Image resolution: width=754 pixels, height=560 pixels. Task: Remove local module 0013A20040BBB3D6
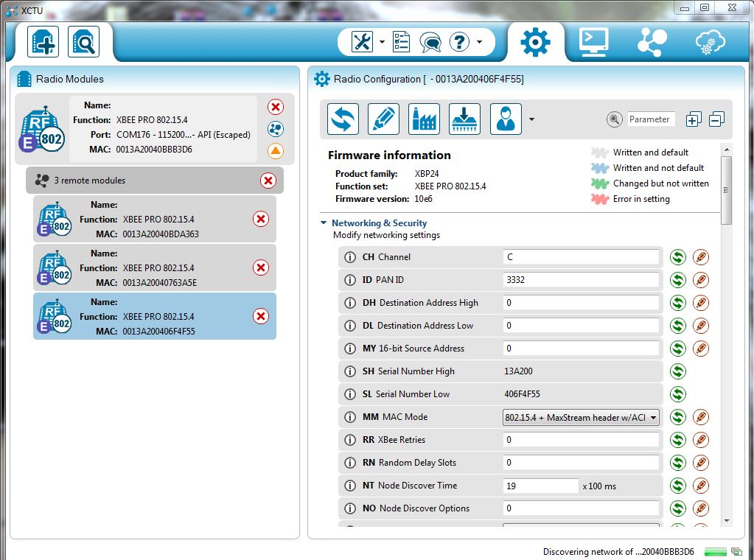pyautogui.click(x=276, y=107)
